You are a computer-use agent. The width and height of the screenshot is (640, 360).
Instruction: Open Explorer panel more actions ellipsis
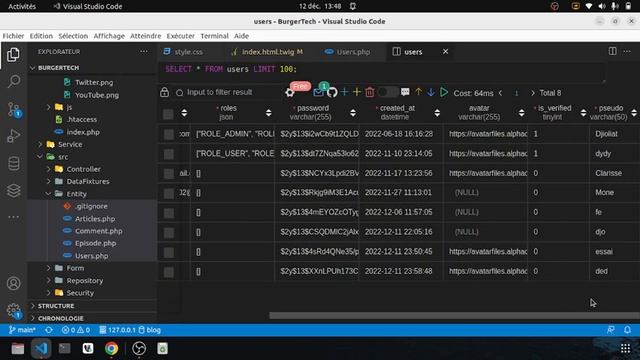coord(144,51)
